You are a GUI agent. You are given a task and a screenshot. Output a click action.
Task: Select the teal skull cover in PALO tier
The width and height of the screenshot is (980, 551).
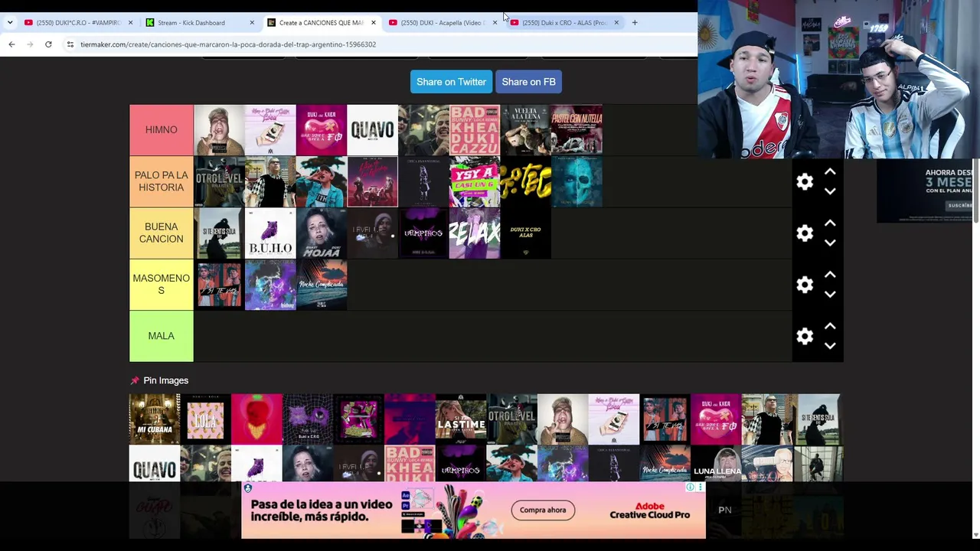click(577, 181)
